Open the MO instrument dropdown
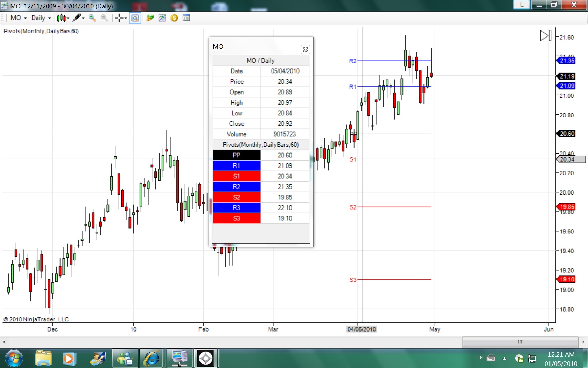588x368 pixels. click(x=19, y=18)
